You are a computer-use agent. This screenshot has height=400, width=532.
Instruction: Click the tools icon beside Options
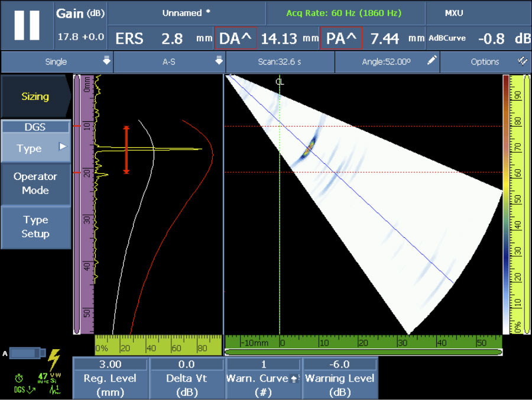521,60
